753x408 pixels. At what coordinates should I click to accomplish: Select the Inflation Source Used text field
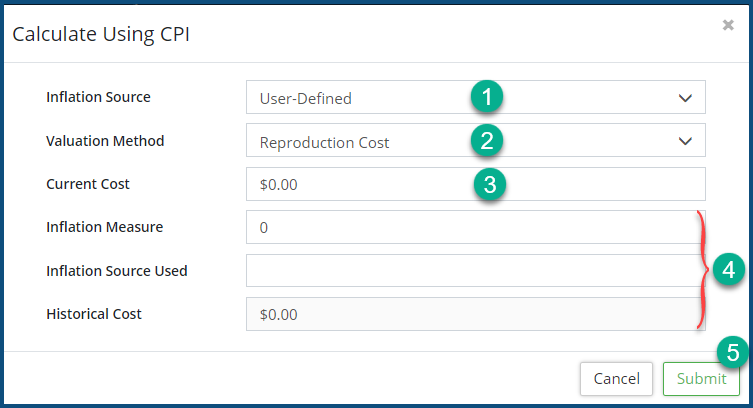(x=470, y=270)
